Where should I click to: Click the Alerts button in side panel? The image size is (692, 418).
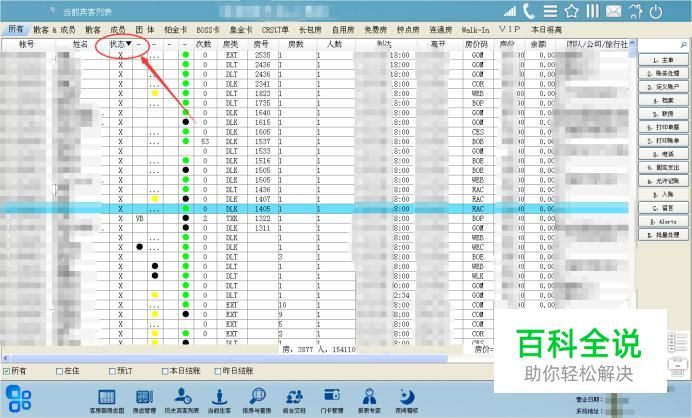(663, 222)
